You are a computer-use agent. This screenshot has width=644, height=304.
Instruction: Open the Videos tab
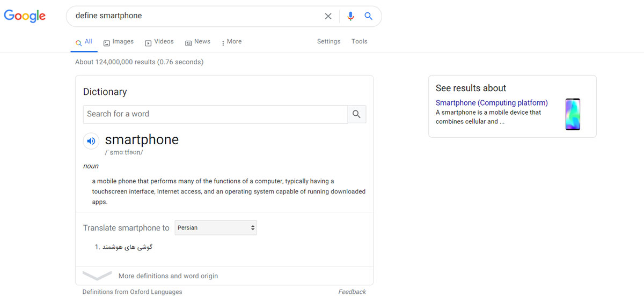coord(159,42)
